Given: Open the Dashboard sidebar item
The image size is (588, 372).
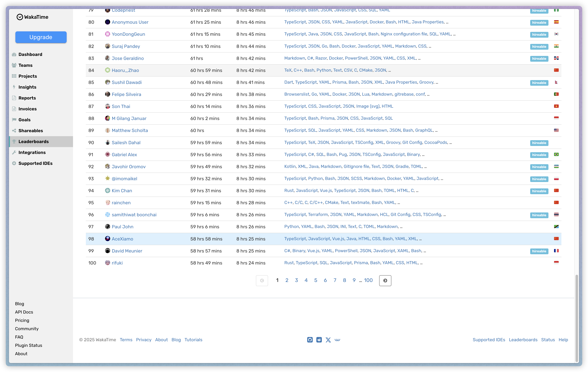Looking at the screenshot, I should (x=30, y=54).
